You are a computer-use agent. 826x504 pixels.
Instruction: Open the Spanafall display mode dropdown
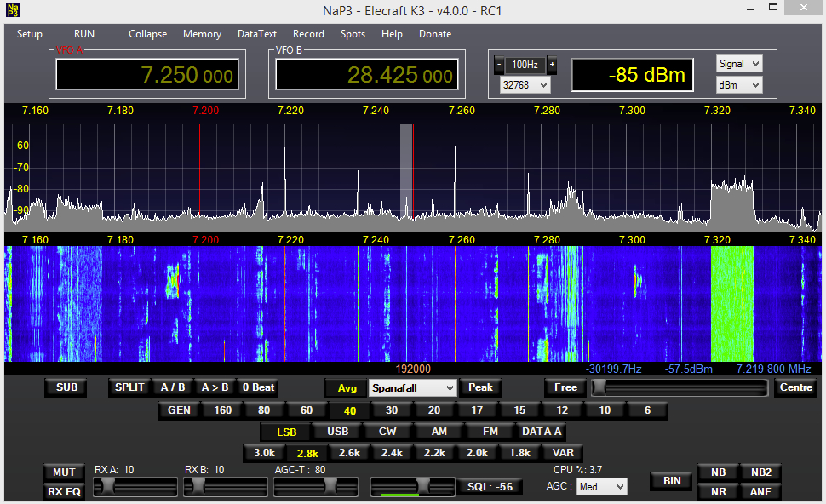click(x=413, y=387)
